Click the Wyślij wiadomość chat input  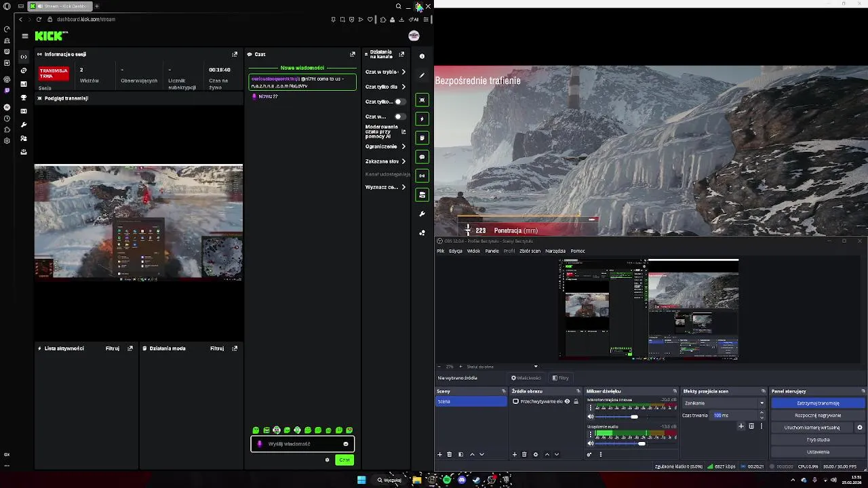pos(302,444)
